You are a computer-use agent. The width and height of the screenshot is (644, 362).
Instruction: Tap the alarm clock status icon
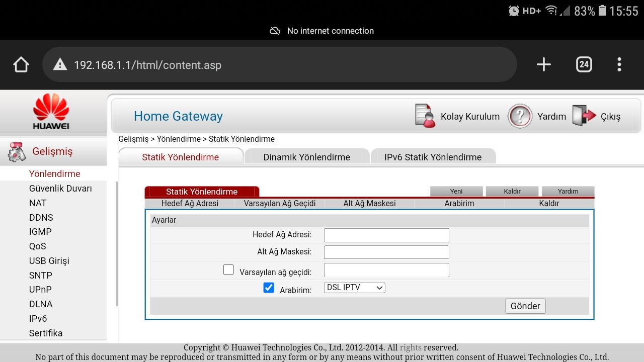(514, 11)
